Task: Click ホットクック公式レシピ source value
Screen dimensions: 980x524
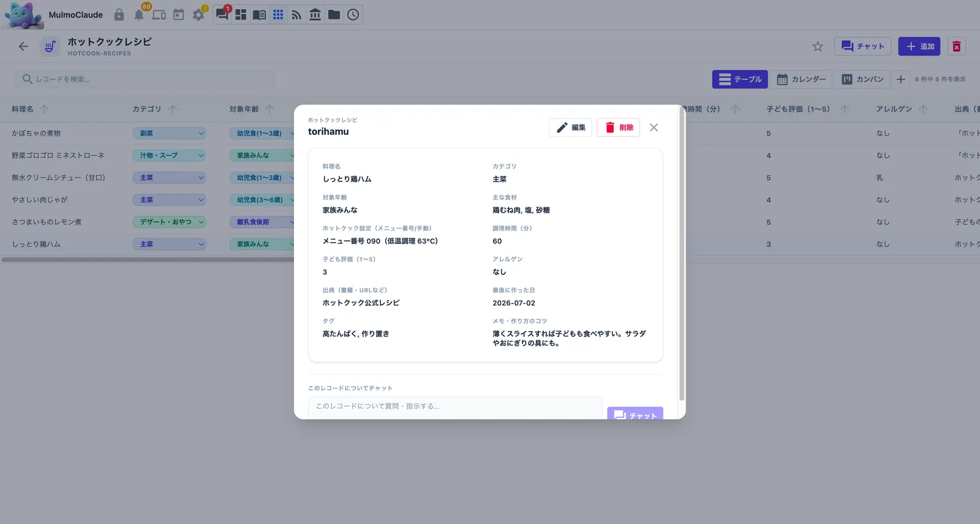Action: tap(361, 303)
